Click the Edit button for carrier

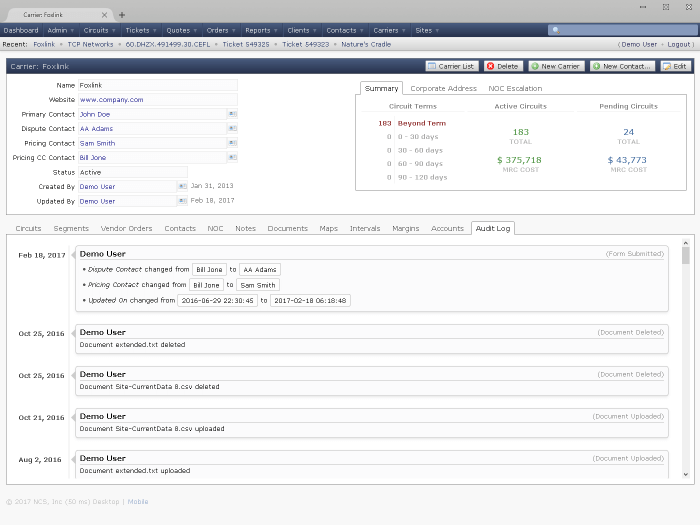[x=675, y=66]
